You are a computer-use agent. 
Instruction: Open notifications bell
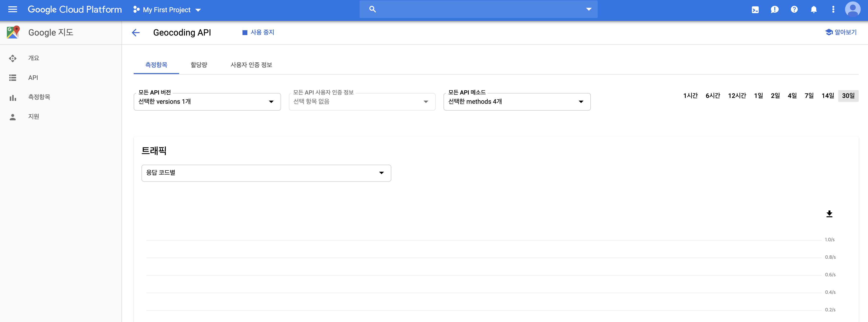pos(814,10)
